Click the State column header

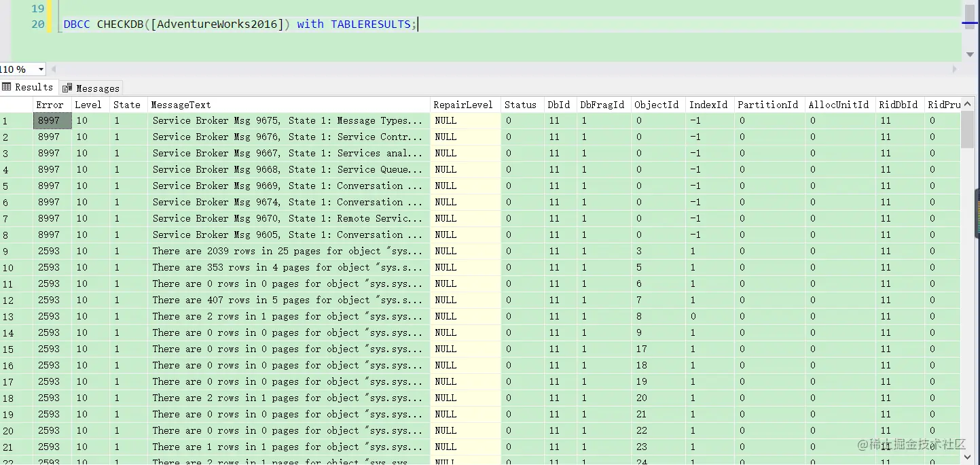coord(128,105)
